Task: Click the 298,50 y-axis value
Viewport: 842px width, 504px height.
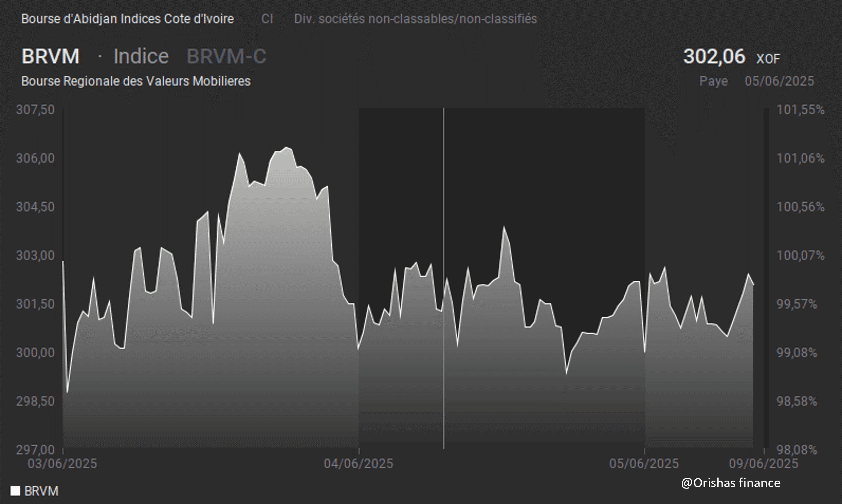Action: click(35, 401)
